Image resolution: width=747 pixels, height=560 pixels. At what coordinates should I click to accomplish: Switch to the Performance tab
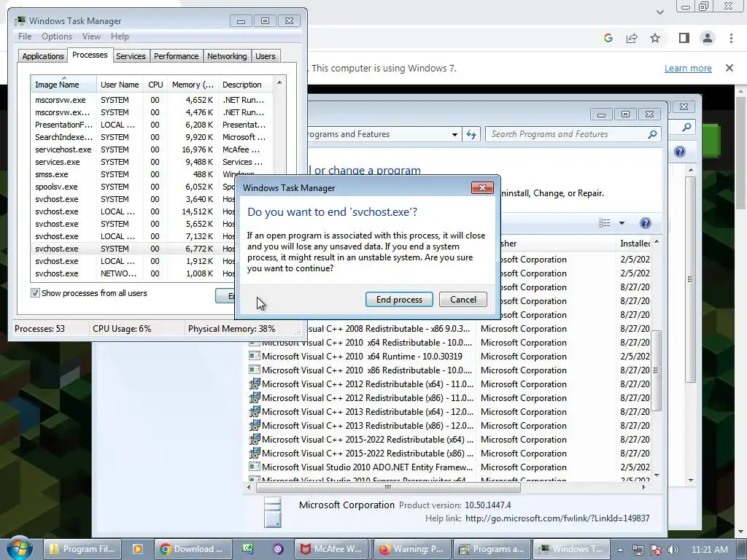(176, 56)
